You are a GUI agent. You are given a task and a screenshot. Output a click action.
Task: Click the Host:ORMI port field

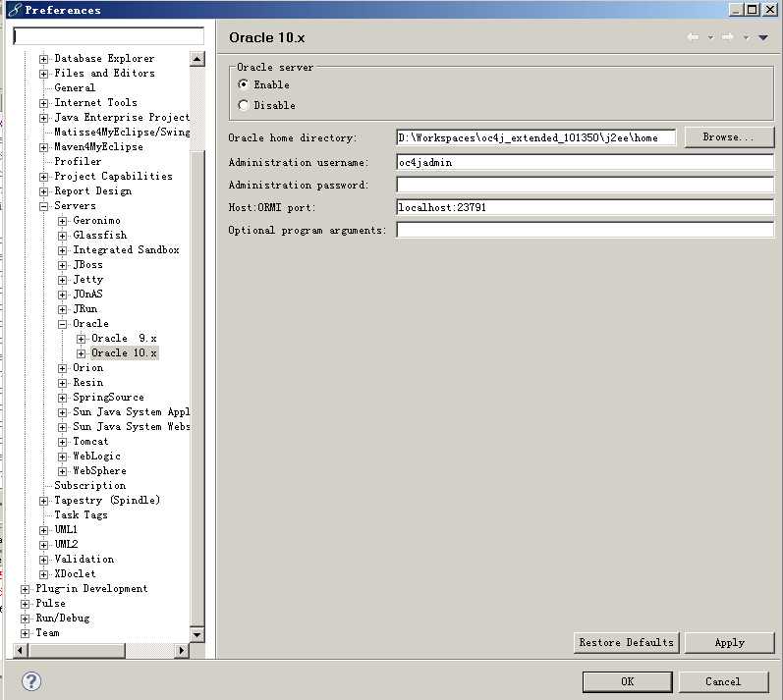point(585,207)
